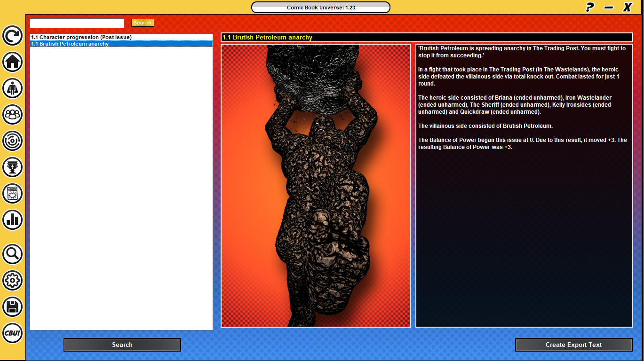Open the caped hero character icon
644x361 pixels.
tap(13, 88)
